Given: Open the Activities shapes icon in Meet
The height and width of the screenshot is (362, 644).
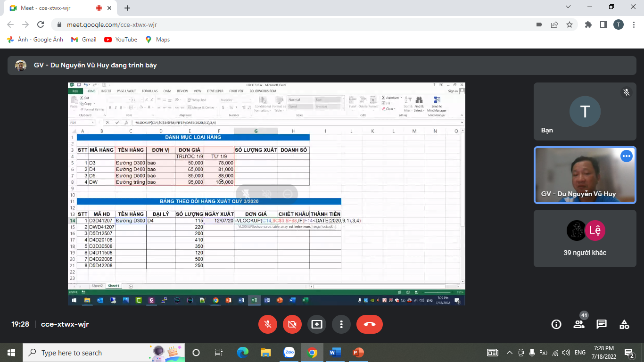Looking at the screenshot, I should point(624,324).
